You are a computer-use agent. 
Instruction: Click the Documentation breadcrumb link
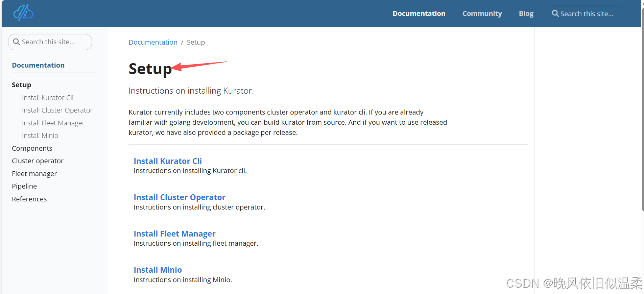click(x=153, y=42)
